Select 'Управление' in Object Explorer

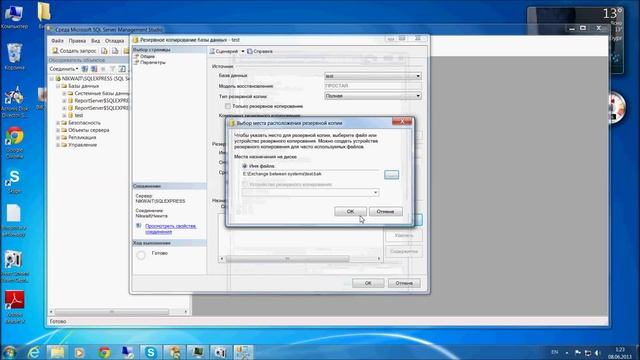coord(82,145)
